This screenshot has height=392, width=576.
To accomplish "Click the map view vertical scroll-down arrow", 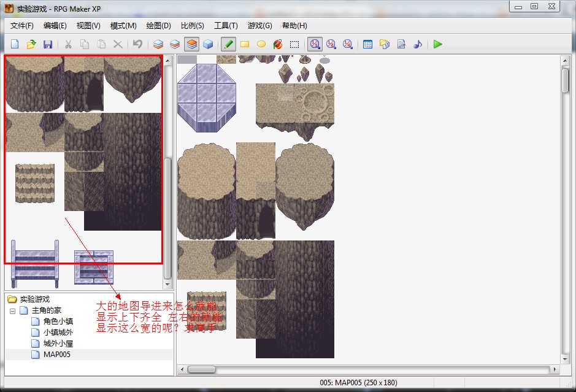I will tap(565, 359).
